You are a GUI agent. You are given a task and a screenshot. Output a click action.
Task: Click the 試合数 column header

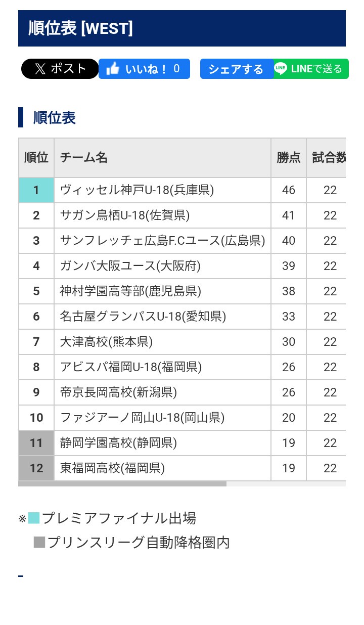[329, 158]
